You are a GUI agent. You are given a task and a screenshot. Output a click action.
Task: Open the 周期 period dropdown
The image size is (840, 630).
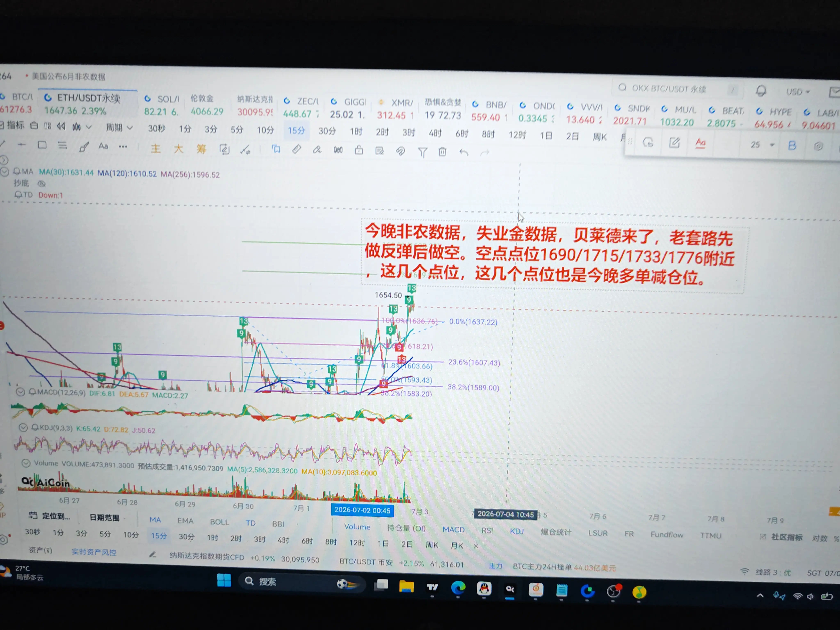tap(119, 128)
